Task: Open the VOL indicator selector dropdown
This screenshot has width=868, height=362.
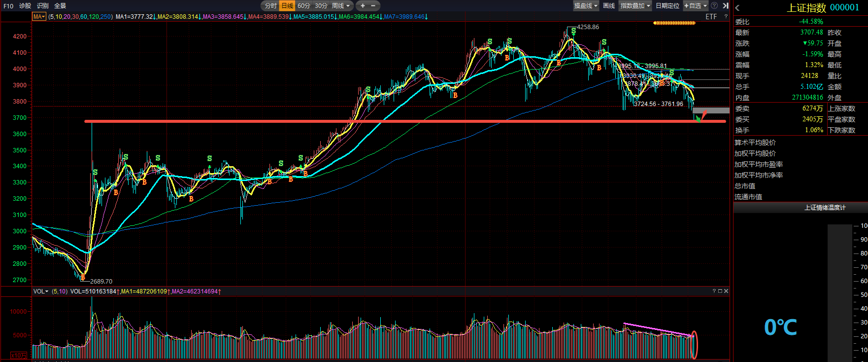Action: coord(41,291)
